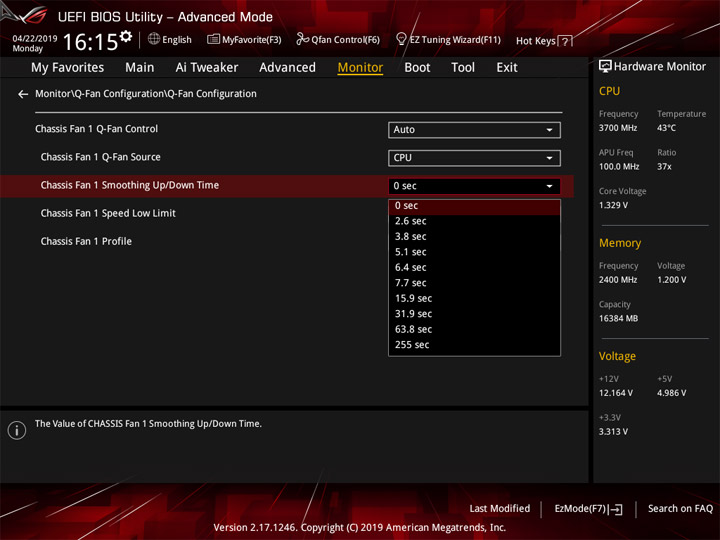Click Chassis Fan 1 Q-Fan Control label
720x540 pixels.
tap(96, 129)
